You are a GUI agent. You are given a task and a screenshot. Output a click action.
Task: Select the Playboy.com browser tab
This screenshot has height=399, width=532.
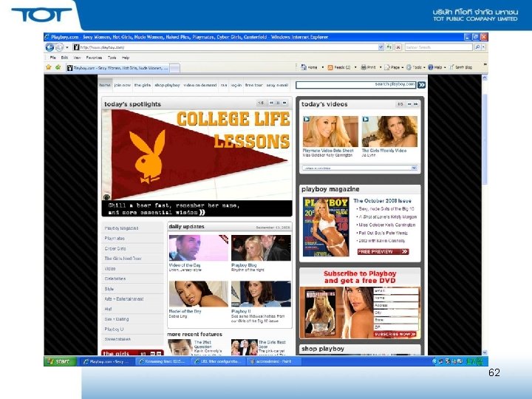117,68
